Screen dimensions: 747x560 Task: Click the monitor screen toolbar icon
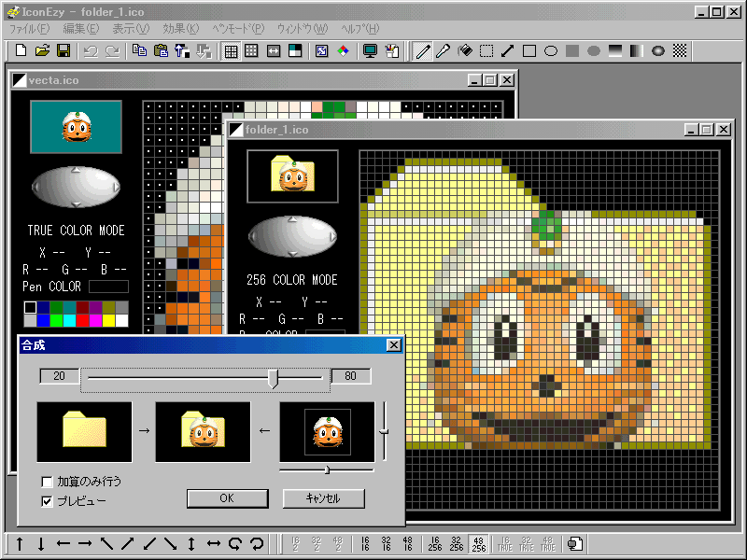(x=370, y=51)
